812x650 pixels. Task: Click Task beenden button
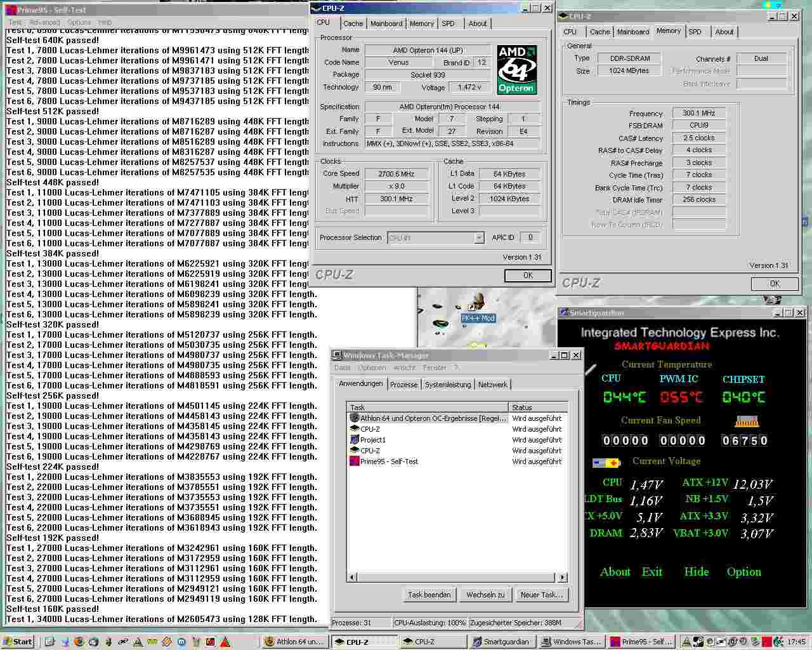point(429,595)
